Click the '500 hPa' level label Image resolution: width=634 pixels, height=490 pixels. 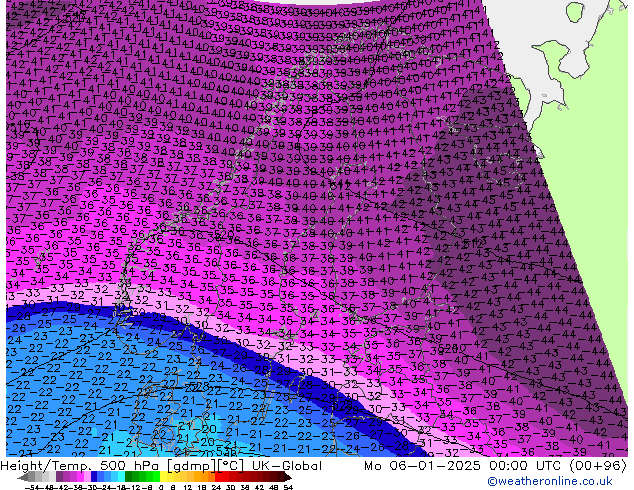[131, 466]
